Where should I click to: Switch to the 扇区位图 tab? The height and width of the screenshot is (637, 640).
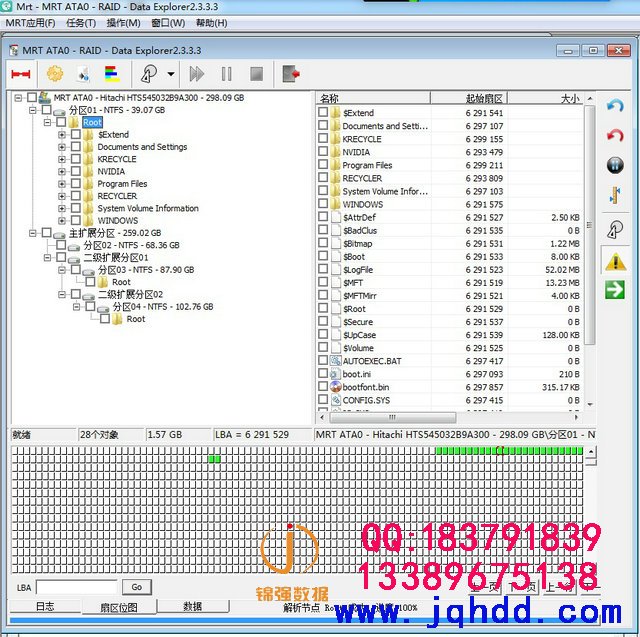119,607
